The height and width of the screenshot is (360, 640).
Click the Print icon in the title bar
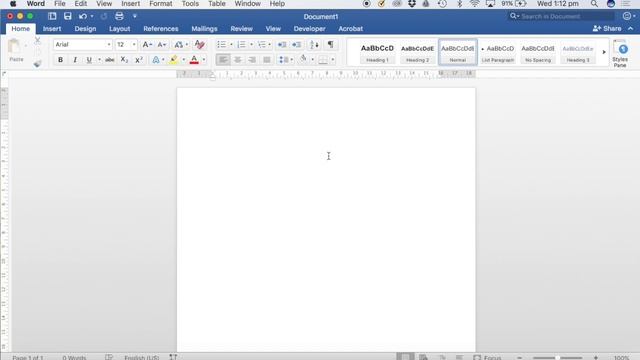pyautogui.click(x=119, y=16)
